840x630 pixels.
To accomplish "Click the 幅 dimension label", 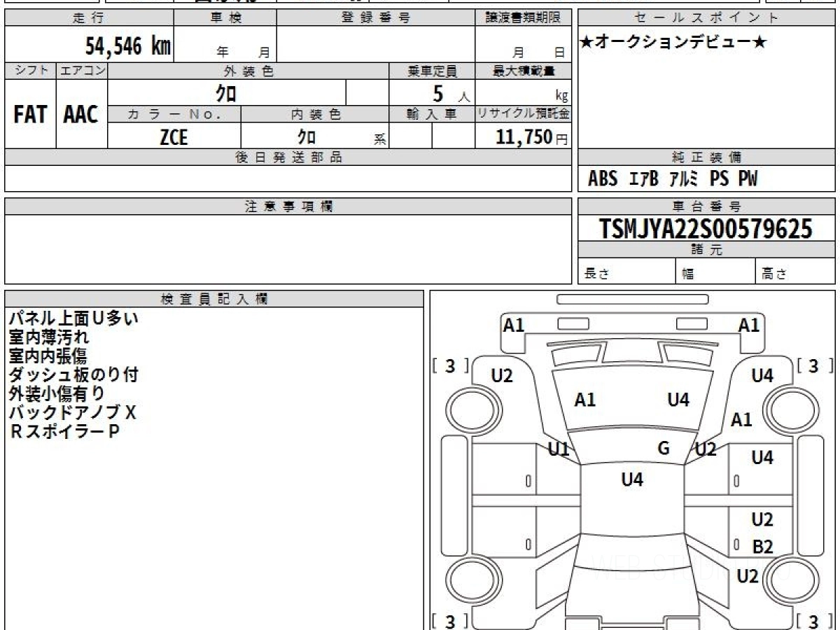I will tap(688, 274).
